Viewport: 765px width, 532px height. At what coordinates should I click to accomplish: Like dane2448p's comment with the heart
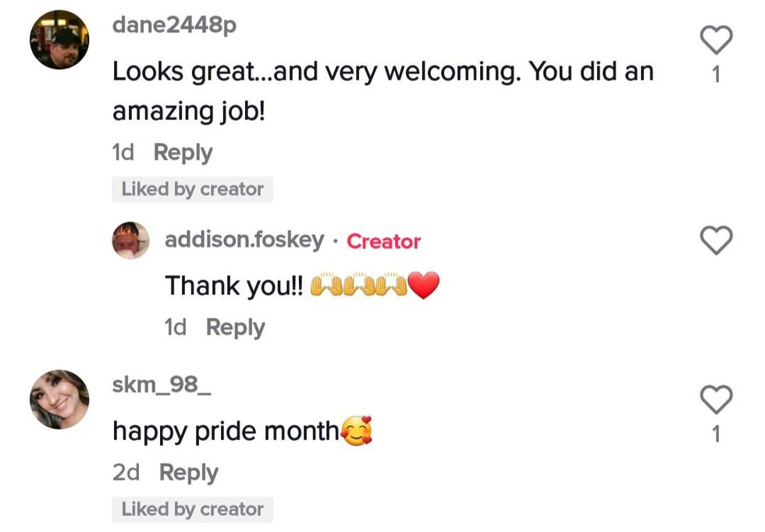[x=717, y=41]
